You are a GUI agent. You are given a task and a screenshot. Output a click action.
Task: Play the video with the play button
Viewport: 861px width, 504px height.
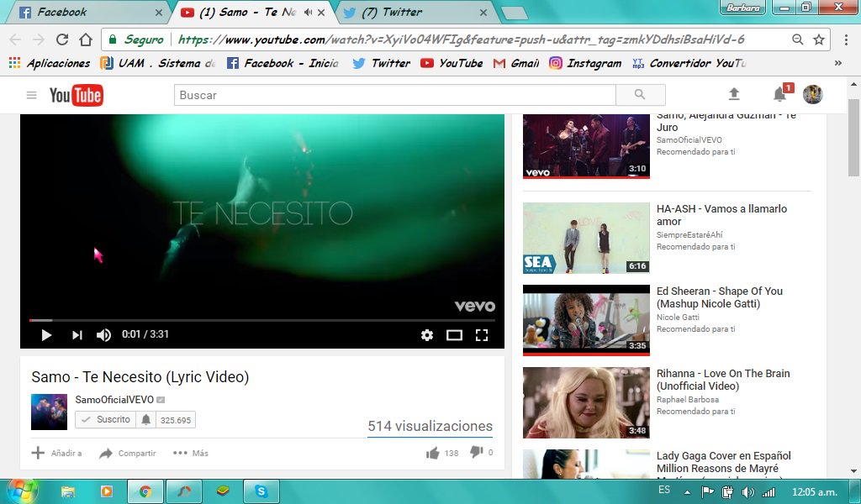[47, 334]
